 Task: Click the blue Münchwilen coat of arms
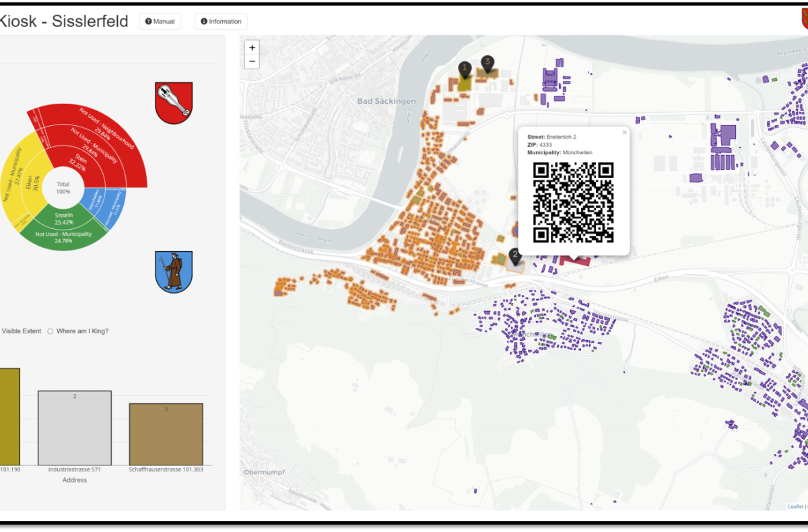click(174, 271)
